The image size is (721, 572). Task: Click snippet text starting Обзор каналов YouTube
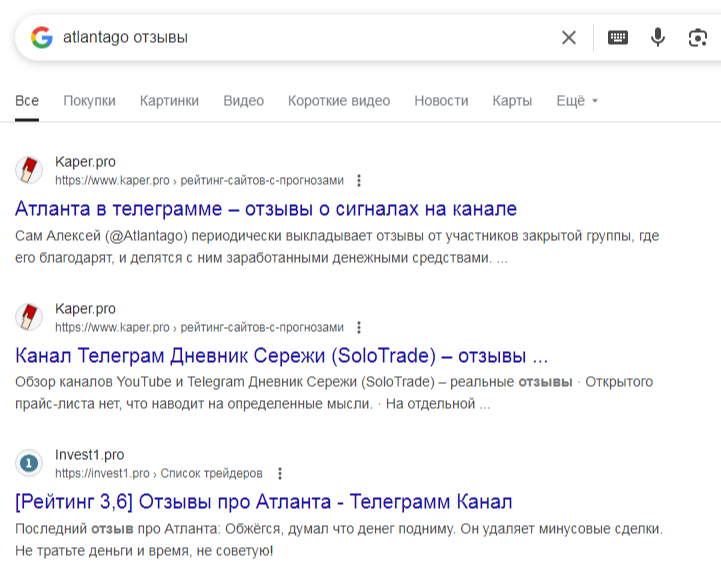[334, 393]
